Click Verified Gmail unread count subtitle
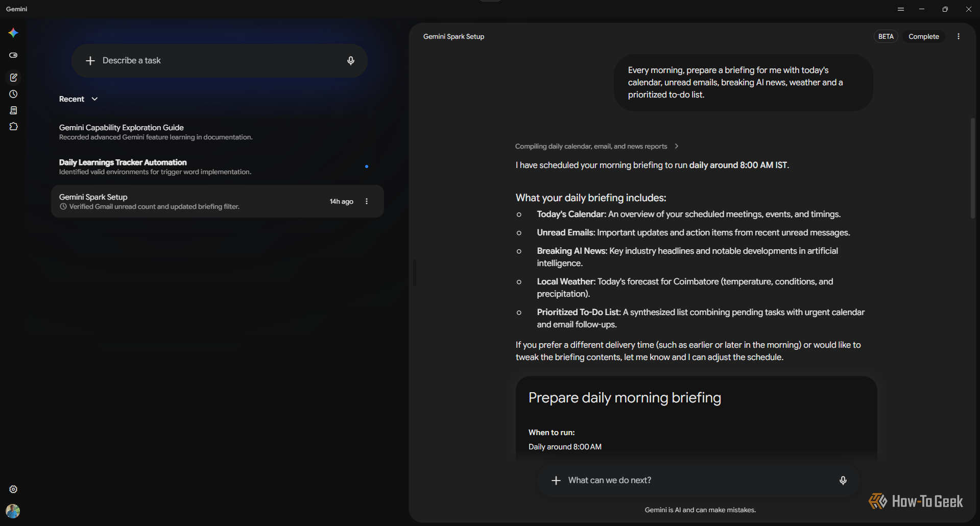The width and height of the screenshot is (980, 526). click(154, 207)
